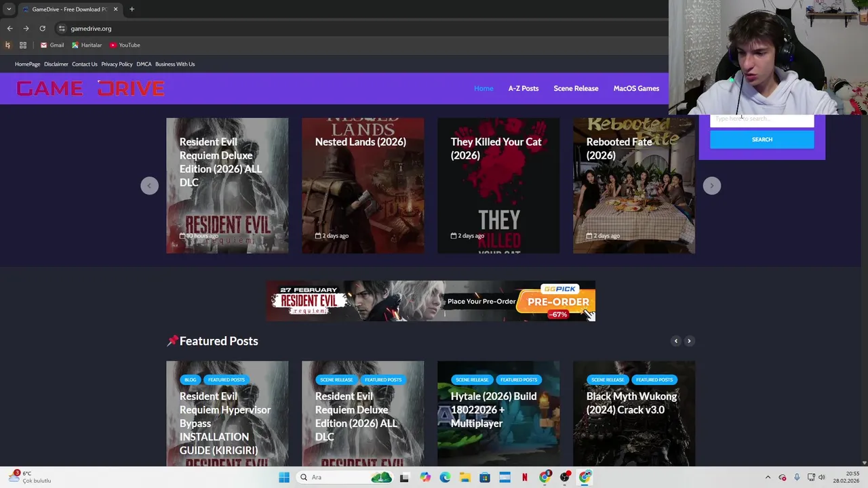Open the MacOS Games menu
Viewport: 868px width, 488px height.
click(636, 88)
